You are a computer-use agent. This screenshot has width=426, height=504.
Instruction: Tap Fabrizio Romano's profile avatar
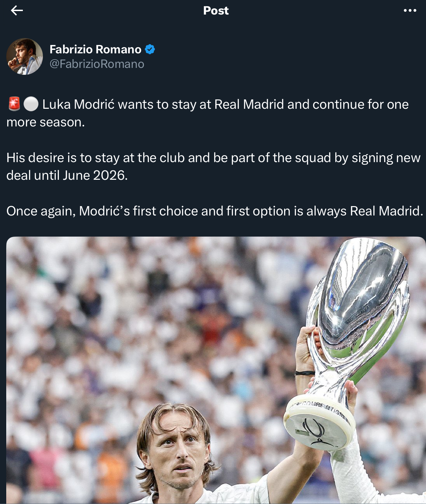coord(25,56)
